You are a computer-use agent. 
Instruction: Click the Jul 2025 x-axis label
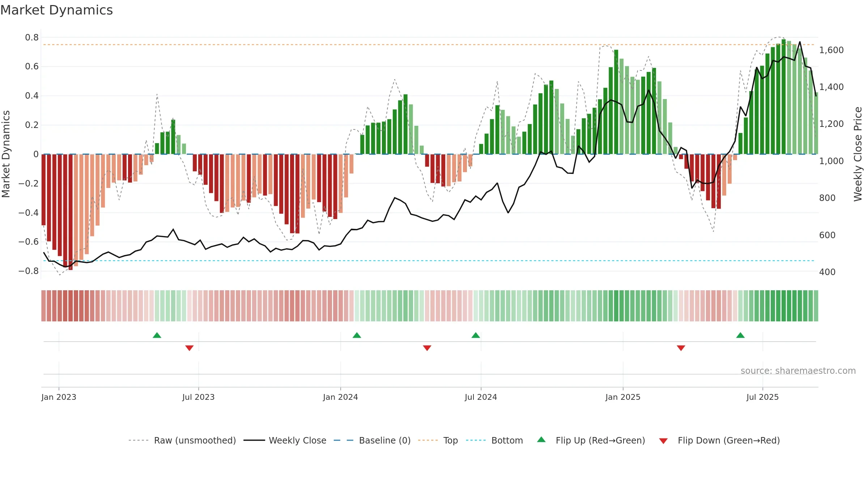762,397
